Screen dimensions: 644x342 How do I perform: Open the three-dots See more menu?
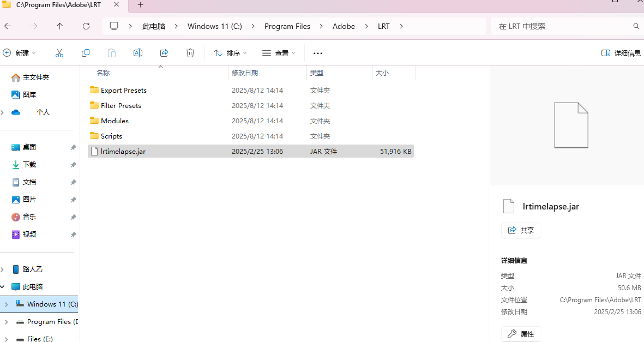318,53
